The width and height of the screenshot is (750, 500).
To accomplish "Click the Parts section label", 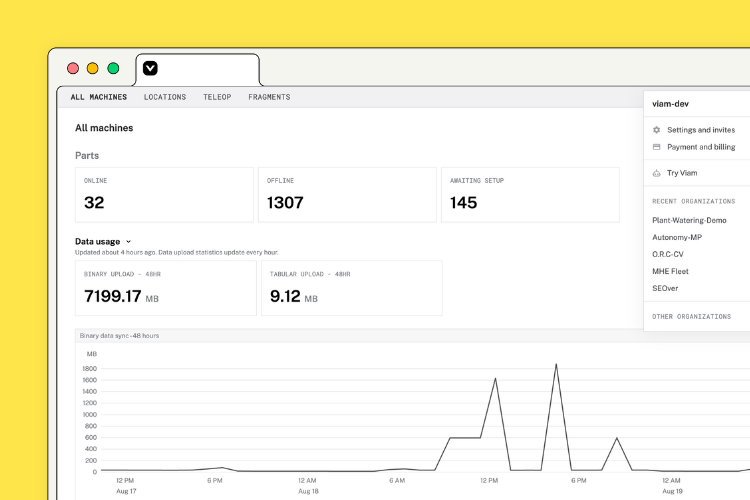I will click(87, 156).
